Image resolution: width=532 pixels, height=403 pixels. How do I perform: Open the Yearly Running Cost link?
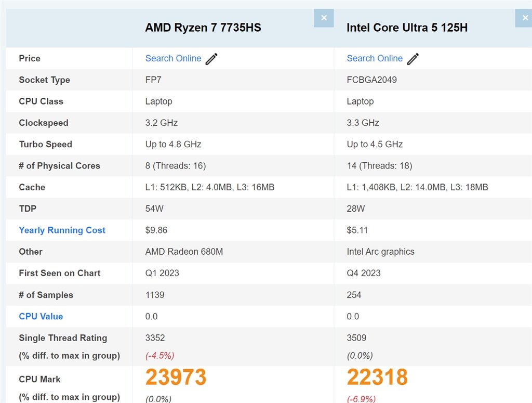coord(62,230)
